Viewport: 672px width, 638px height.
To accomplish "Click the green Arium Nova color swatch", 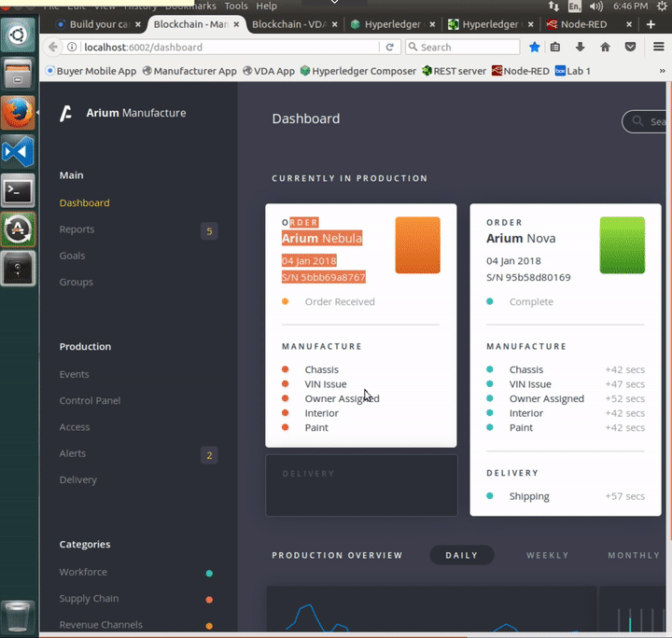I will [622, 245].
